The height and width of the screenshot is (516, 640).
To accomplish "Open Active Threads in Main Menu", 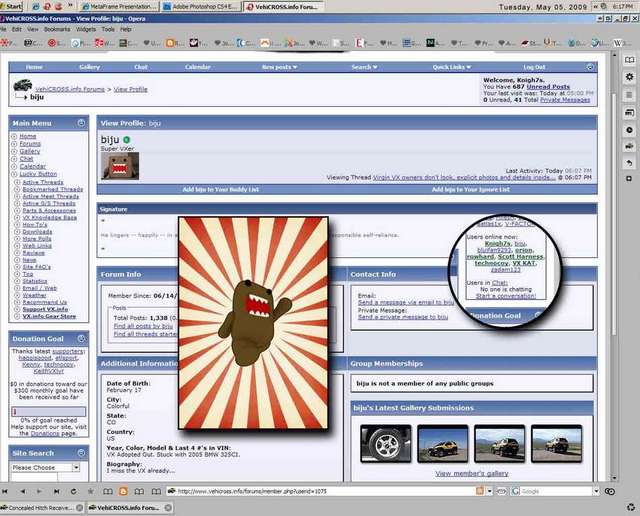I will 43,182.
